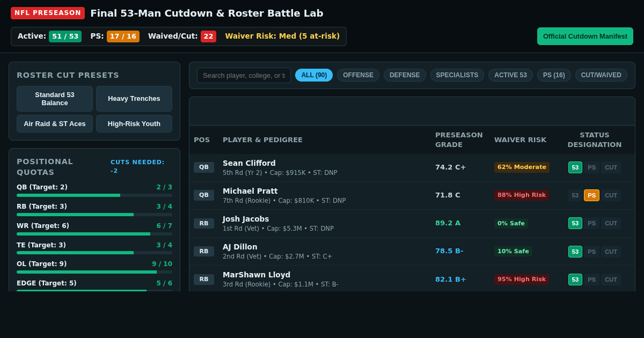Image resolution: width=644 pixels, height=338 pixels.
Task: Open the Official Cutdown Manifest
Action: [x=585, y=36]
